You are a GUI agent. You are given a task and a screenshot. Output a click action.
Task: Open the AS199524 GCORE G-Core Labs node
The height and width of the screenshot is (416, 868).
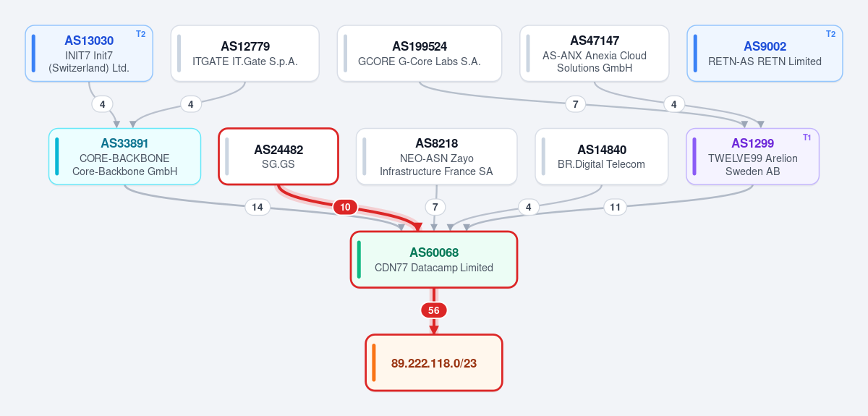point(420,54)
